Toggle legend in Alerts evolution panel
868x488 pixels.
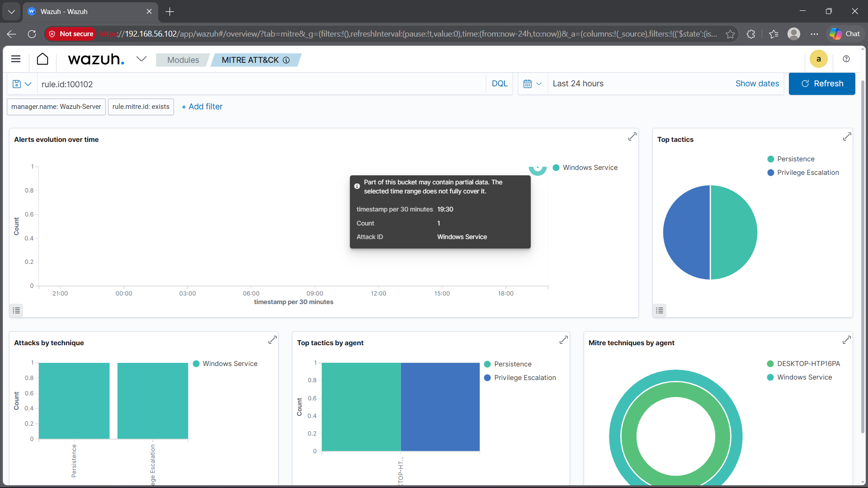[x=16, y=310]
